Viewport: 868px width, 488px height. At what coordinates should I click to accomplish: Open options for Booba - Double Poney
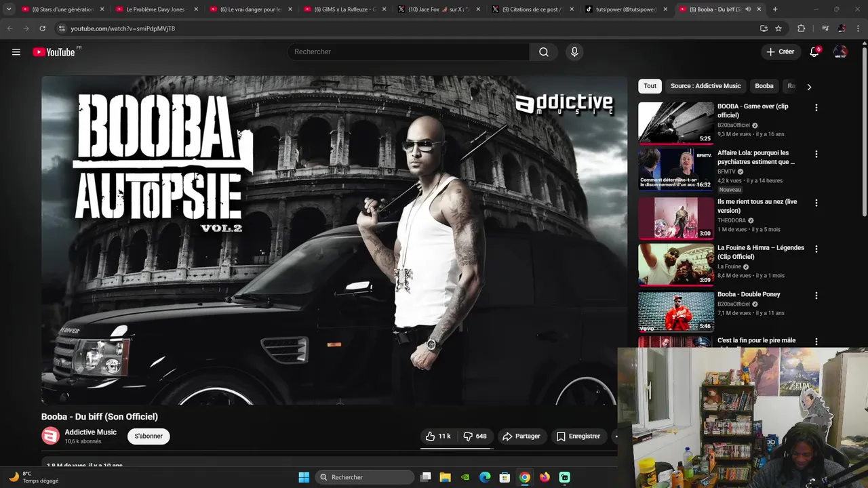point(816,296)
